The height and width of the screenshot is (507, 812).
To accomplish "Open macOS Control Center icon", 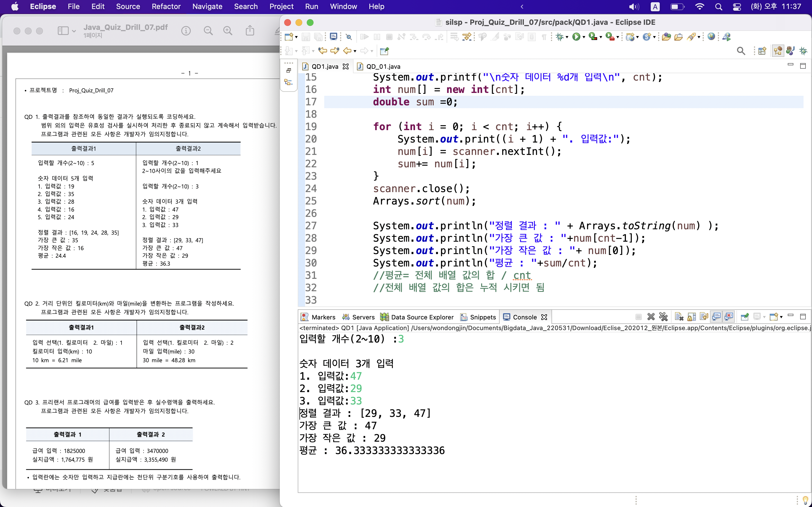I will 736,6.
